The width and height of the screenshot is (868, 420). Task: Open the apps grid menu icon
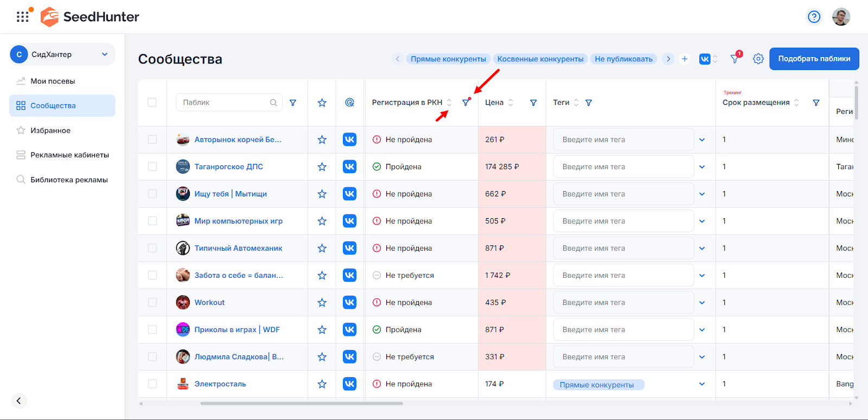pos(23,17)
